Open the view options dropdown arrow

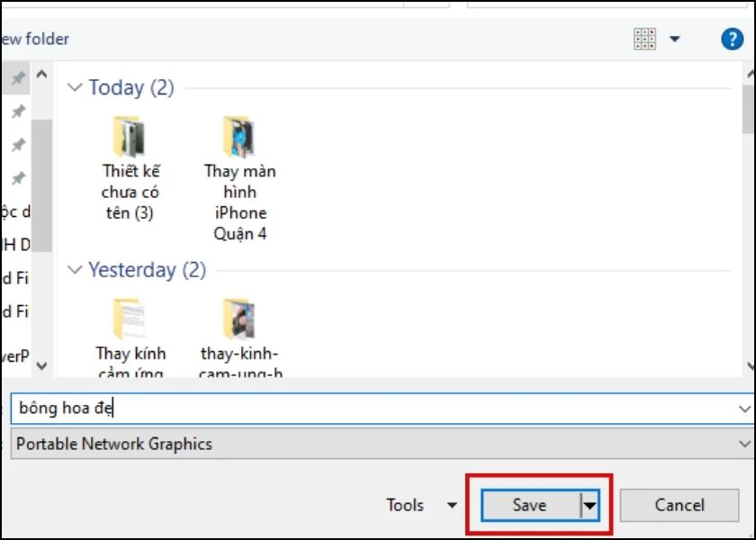coord(675,39)
